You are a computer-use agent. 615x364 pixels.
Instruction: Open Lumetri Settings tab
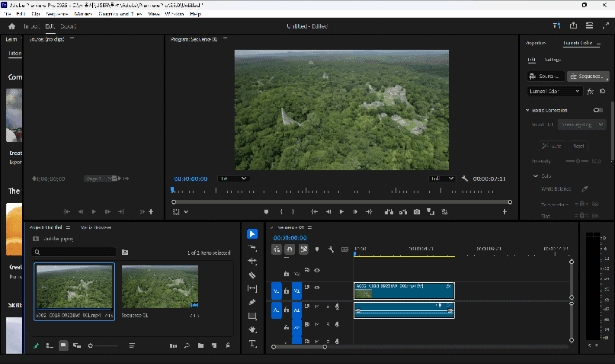[x=553, y=60]
